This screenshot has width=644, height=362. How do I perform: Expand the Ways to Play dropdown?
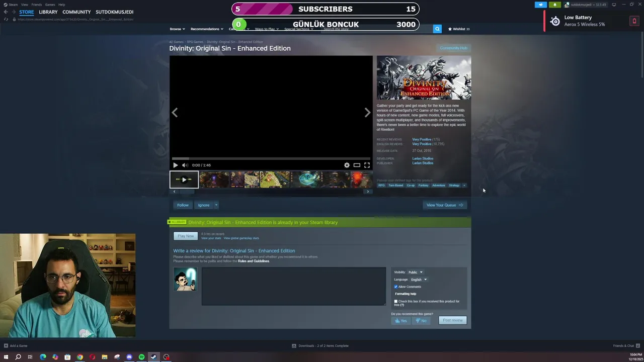[x=267, y=29]
